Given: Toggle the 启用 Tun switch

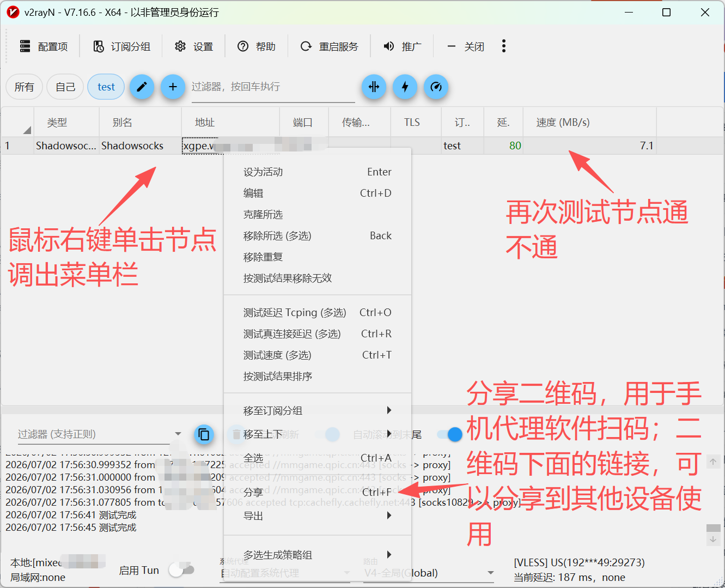Looking at the screenshot, I should click(x=181, y=570).
